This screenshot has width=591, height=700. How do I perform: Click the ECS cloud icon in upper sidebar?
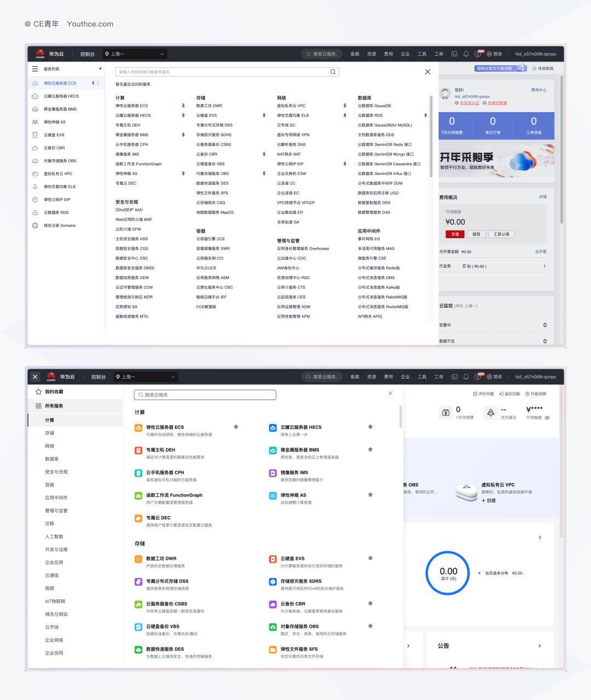tap(35, 83)
